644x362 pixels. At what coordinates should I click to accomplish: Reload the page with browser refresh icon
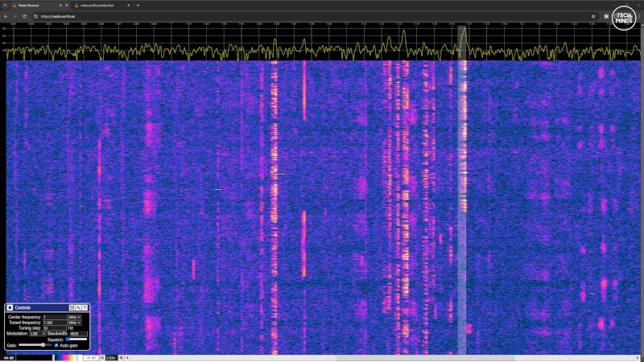(x=24, y=15)
